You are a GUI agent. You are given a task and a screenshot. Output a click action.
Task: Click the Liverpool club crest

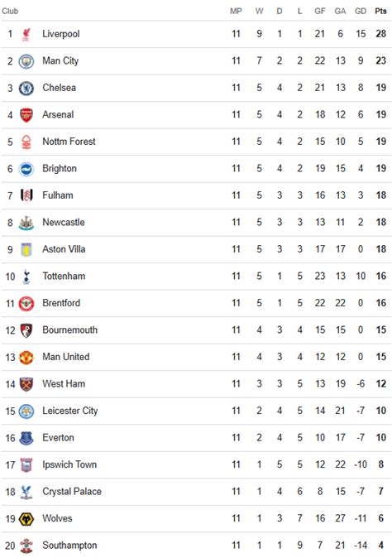coord(26,34)
